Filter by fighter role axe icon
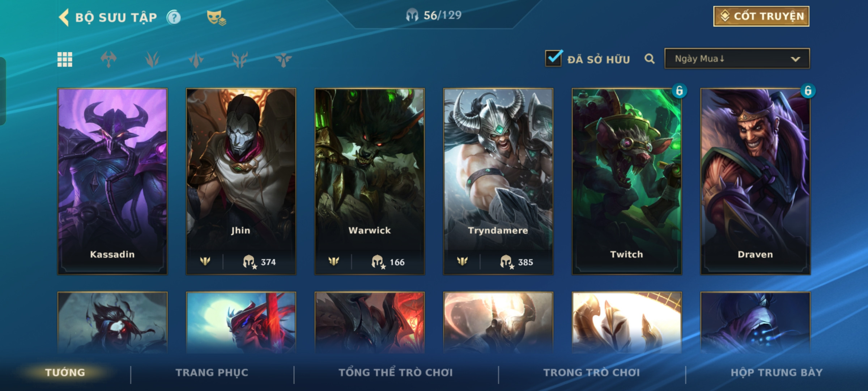The image size is (868, 391). pyautogui.click(x=109, y=59)
